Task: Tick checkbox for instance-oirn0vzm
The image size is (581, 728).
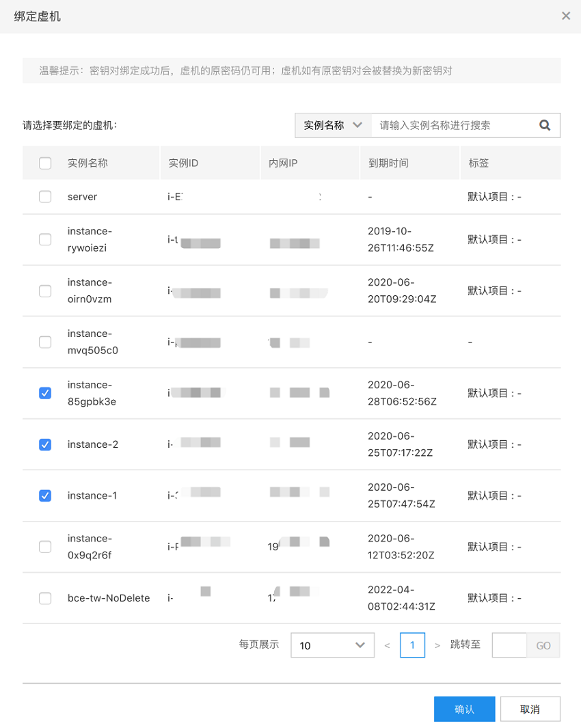Action: (x=45, y=291)
